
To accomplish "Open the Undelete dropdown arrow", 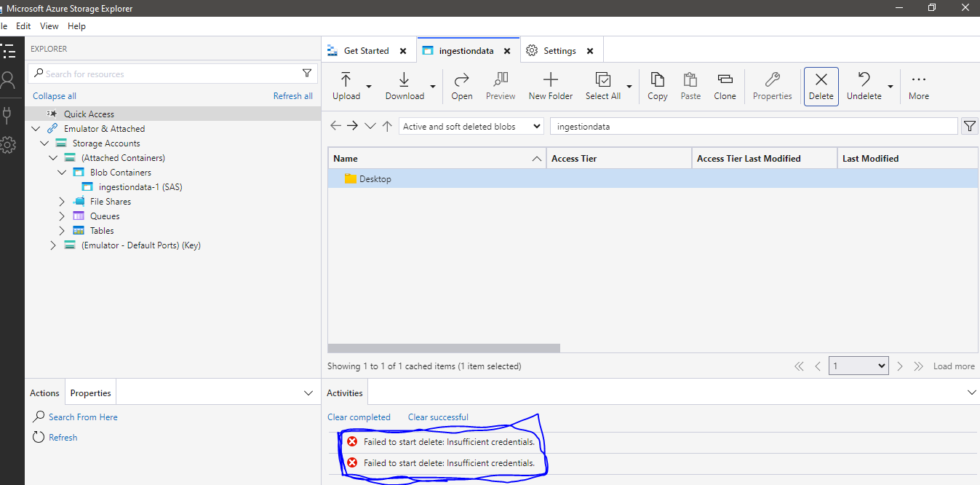I will pyautogui.click(x=891, y=86).
